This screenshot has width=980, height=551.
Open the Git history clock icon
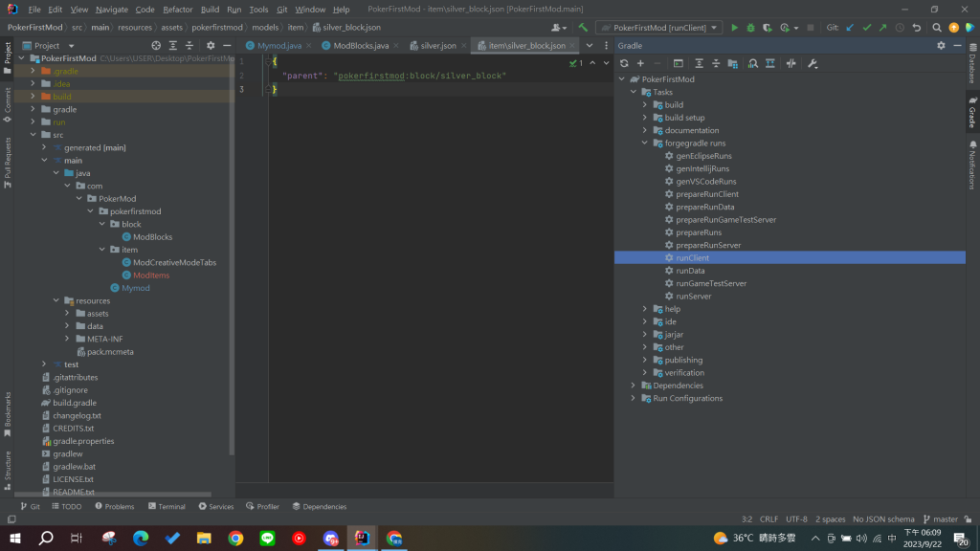click(x=900, y=28)
